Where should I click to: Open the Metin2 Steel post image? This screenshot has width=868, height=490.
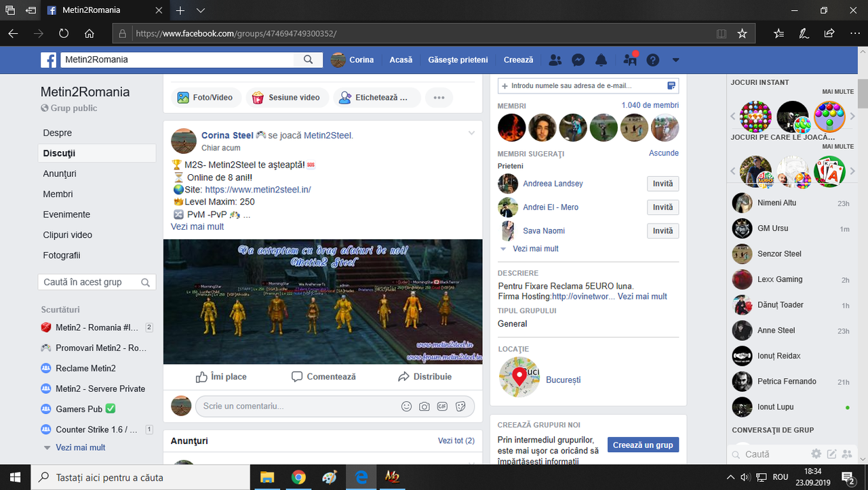pos(323,302)
